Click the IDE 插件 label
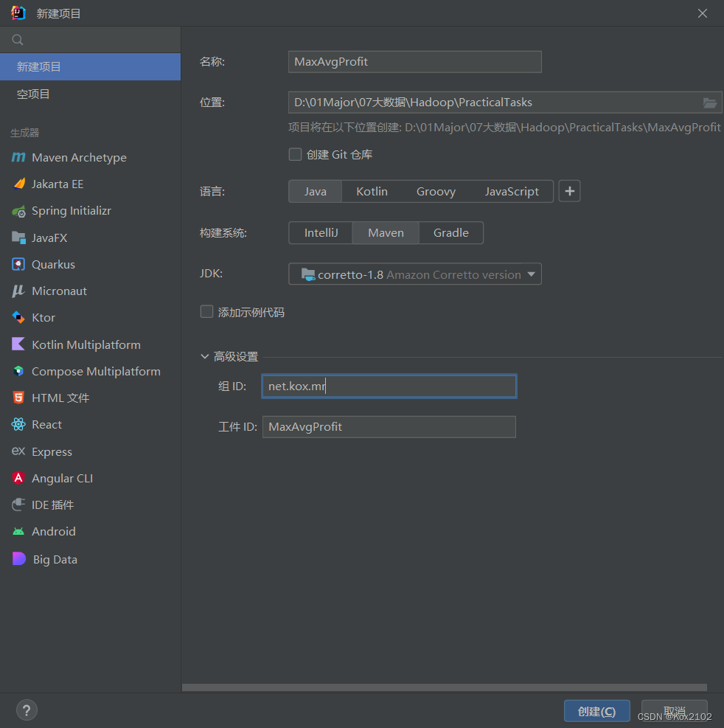This screenshot has height=728, width=724. 52,505
